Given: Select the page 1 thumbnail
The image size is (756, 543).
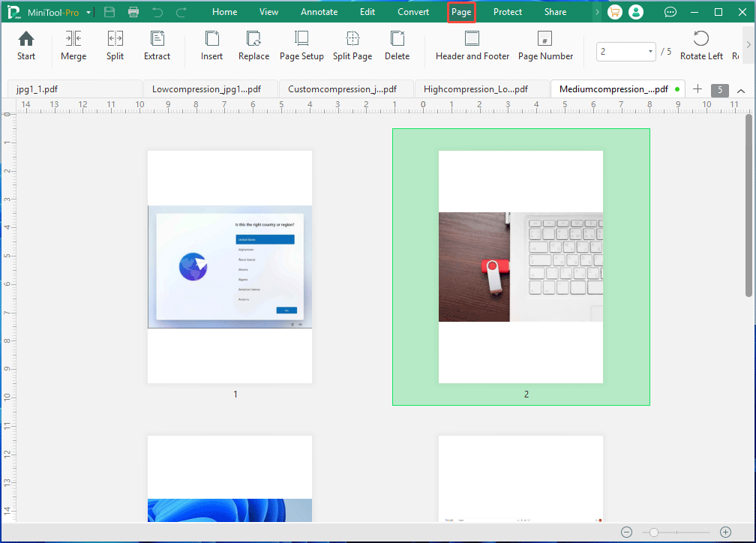Looking at the screenshot, I should (x=229, y=266).
